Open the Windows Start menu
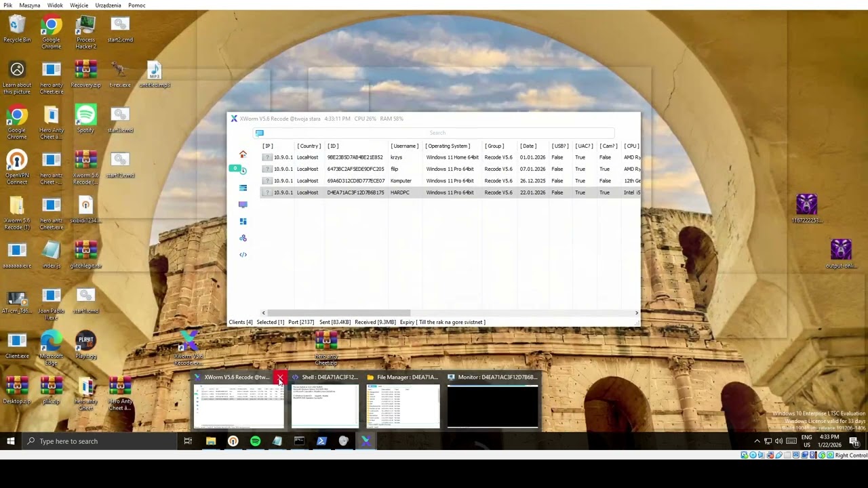The height and width of the screenshot is (488, 868). coord(10,441)
